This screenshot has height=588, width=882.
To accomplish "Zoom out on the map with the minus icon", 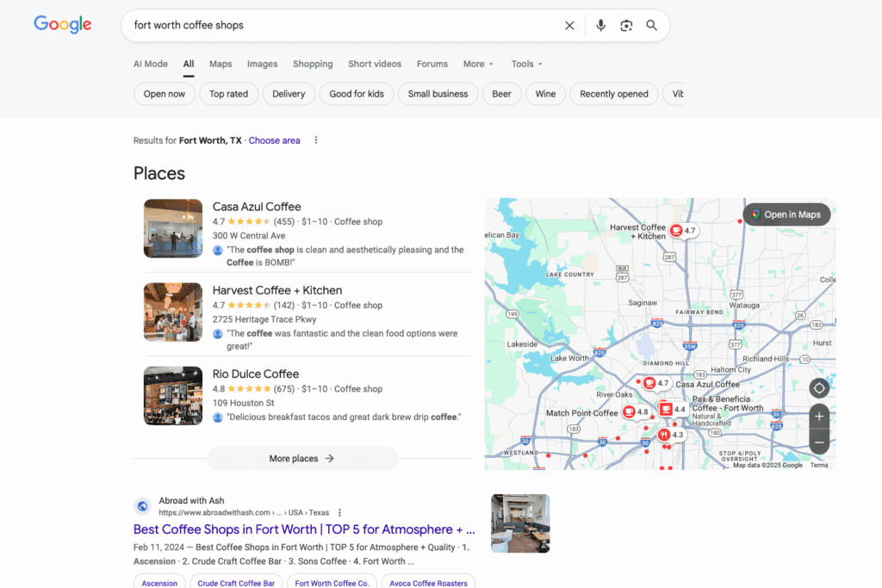I will click(818, 442).
